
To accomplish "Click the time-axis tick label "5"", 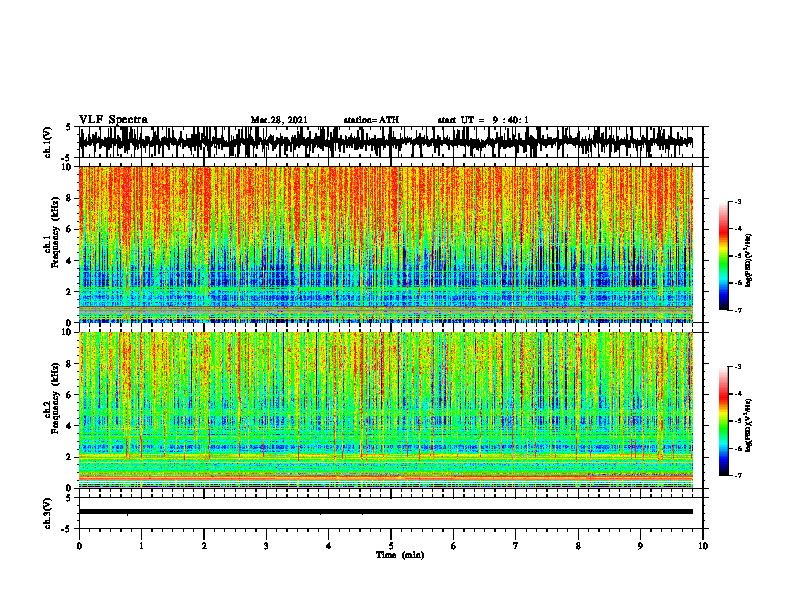I will (391, 546).
